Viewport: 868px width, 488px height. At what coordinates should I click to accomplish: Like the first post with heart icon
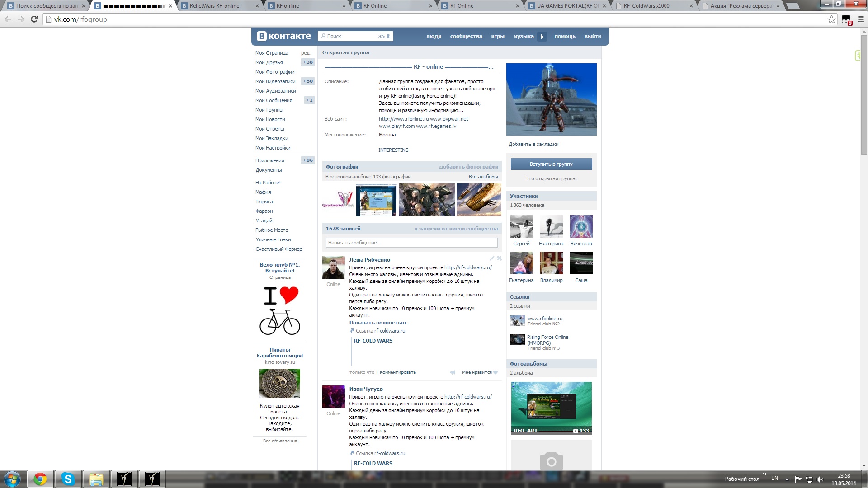point(495,372)
